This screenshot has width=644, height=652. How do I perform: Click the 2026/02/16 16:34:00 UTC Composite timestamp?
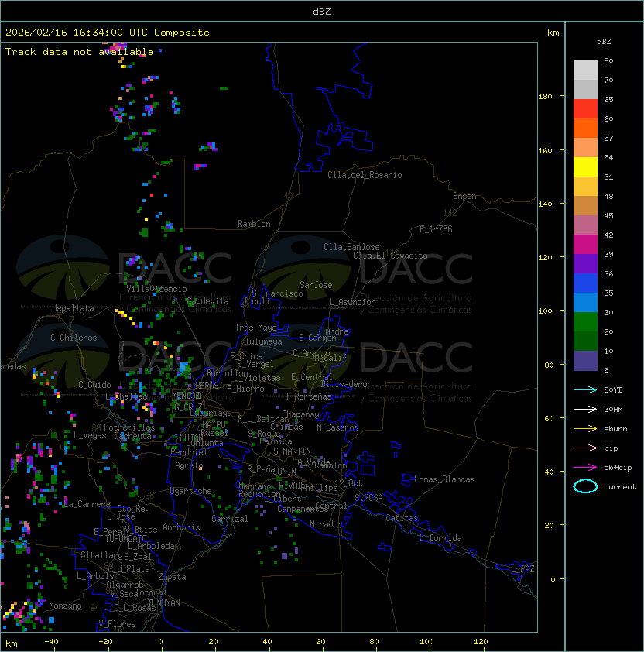(108, 33)
